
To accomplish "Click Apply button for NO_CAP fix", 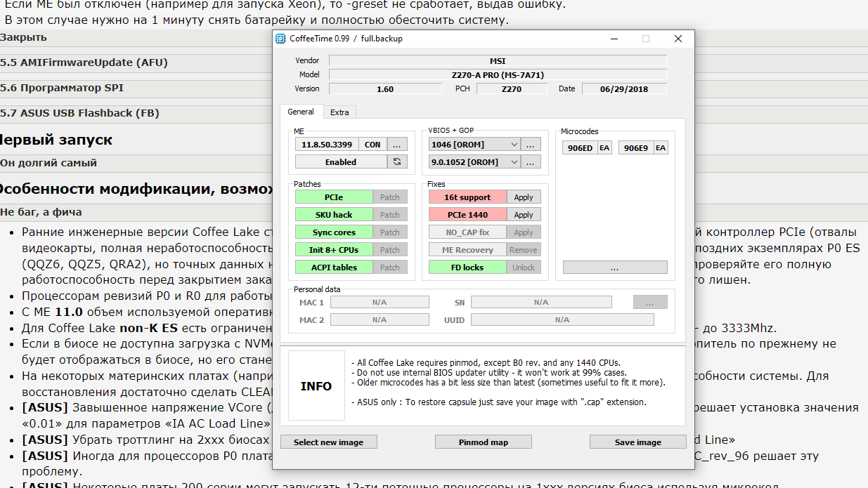I will [x=524, y=232].
